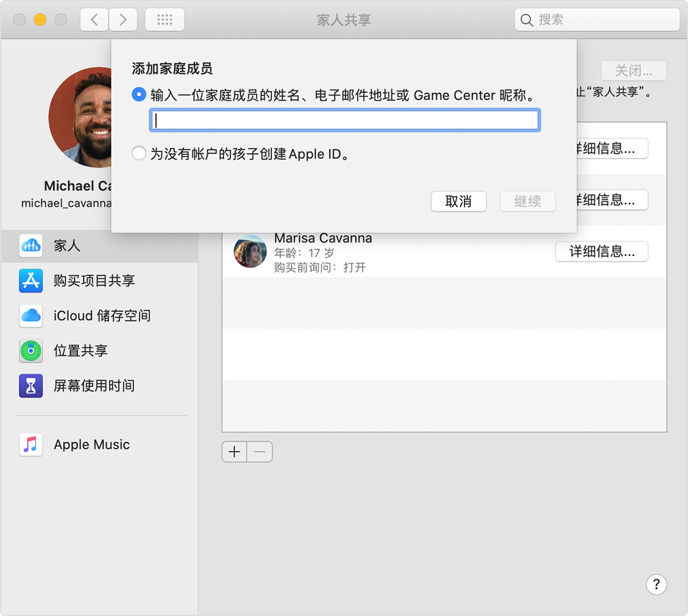
Task: Click the iCloud storage cloud icon
Action: click(31, 315)
